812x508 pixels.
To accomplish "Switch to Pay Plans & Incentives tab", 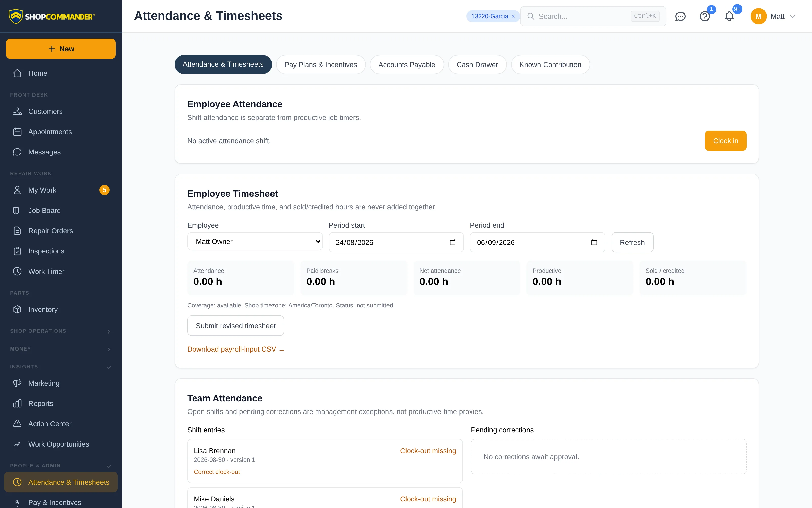I will [x=320, y=65].
